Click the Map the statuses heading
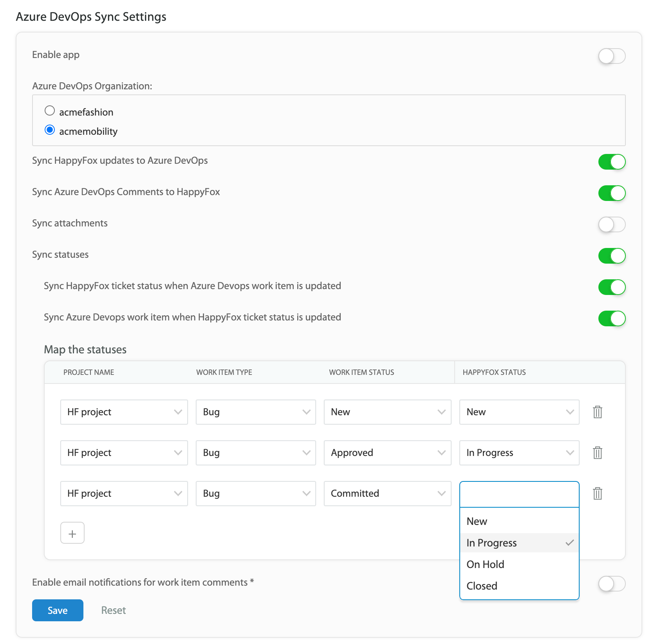Screen dimensions: 654x644 pyautogui.click(x=85, y=349)
